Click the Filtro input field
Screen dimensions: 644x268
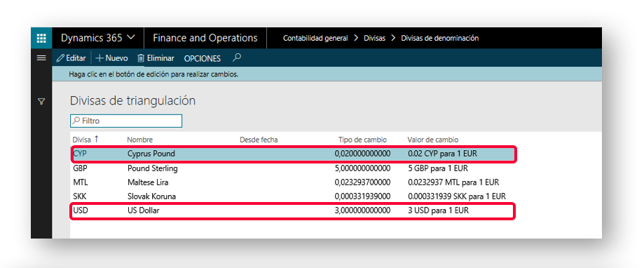[126, 121]
